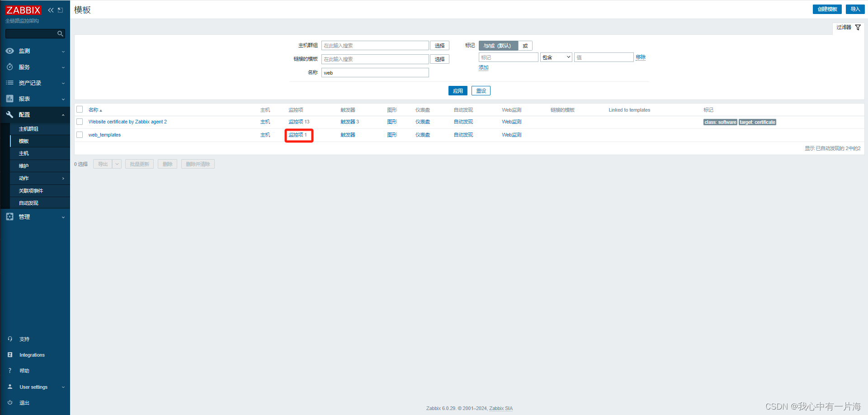This screenshot has height=415, width=868.
Task: Click 选择 next to 主机群组
Action: (439, 46)
